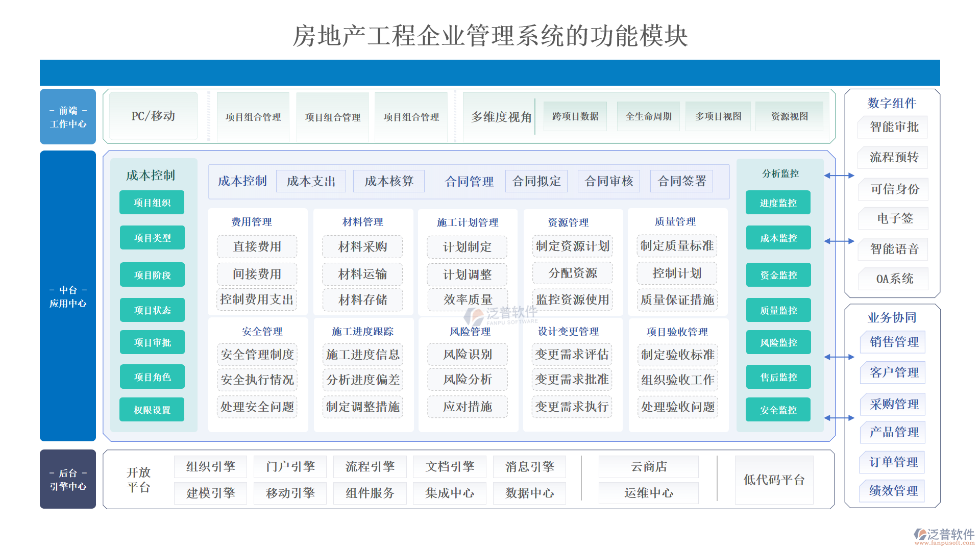The height and width of the screenshot is (551, 980).
Task: Click the 项目组织 green button
Action: click(152, 203)
